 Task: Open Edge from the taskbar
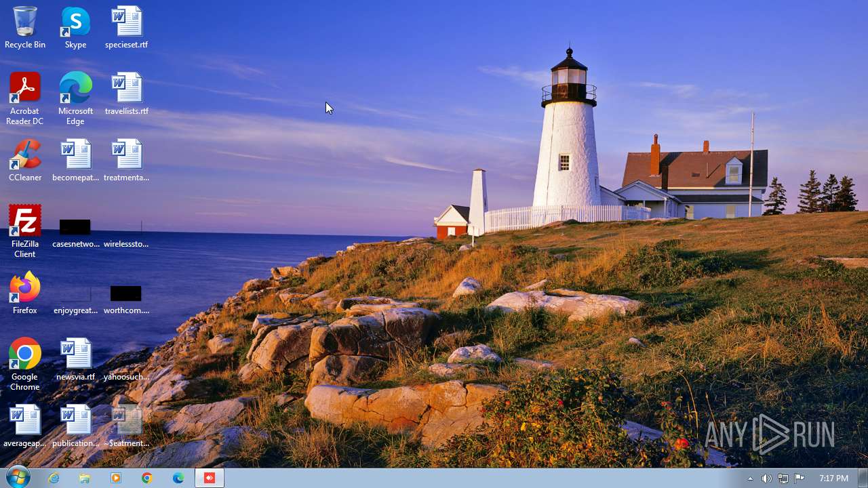(178, 478)
